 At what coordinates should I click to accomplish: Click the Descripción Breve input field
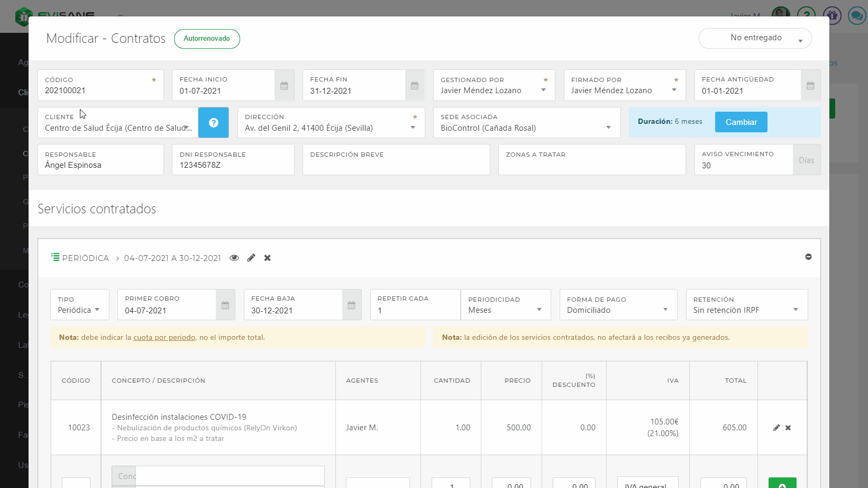point(396,165)
